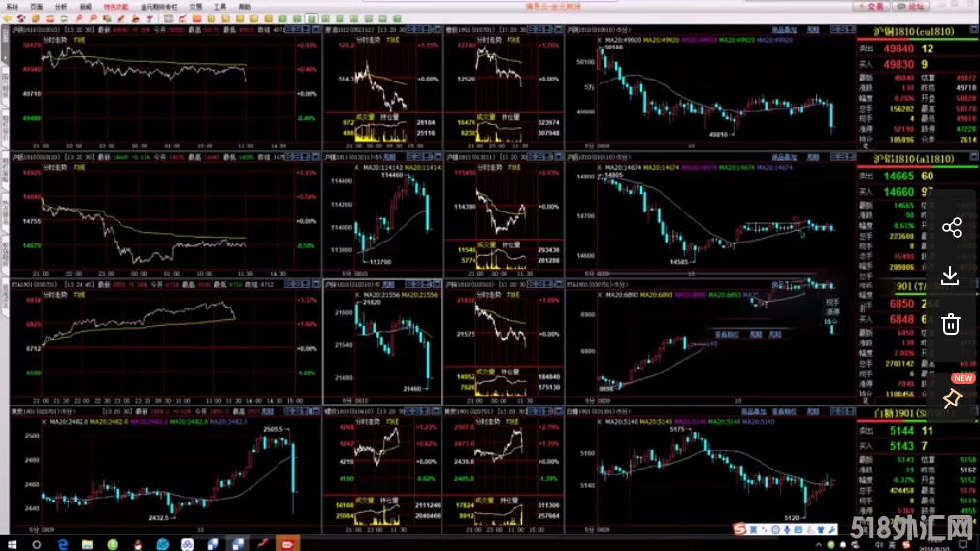Click the first magnifier zoom toolbar icon

[79, 18]
